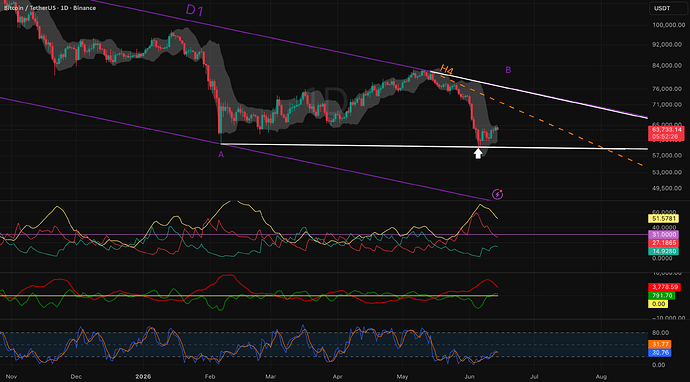Screen dimensions: 690x382
Task: Click the 100,000.00 price axis label
Action: [668, 25]
